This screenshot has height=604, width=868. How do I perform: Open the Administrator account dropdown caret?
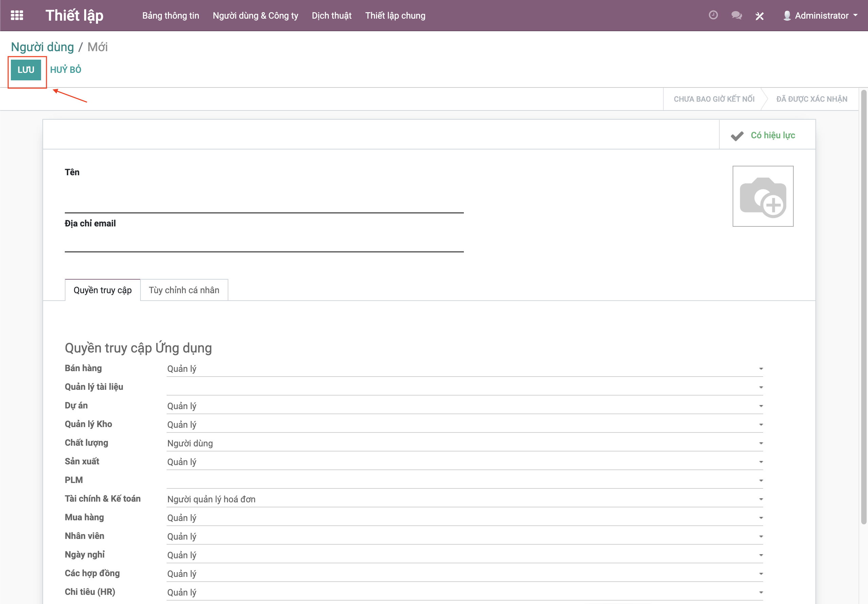tap(855, 16)
